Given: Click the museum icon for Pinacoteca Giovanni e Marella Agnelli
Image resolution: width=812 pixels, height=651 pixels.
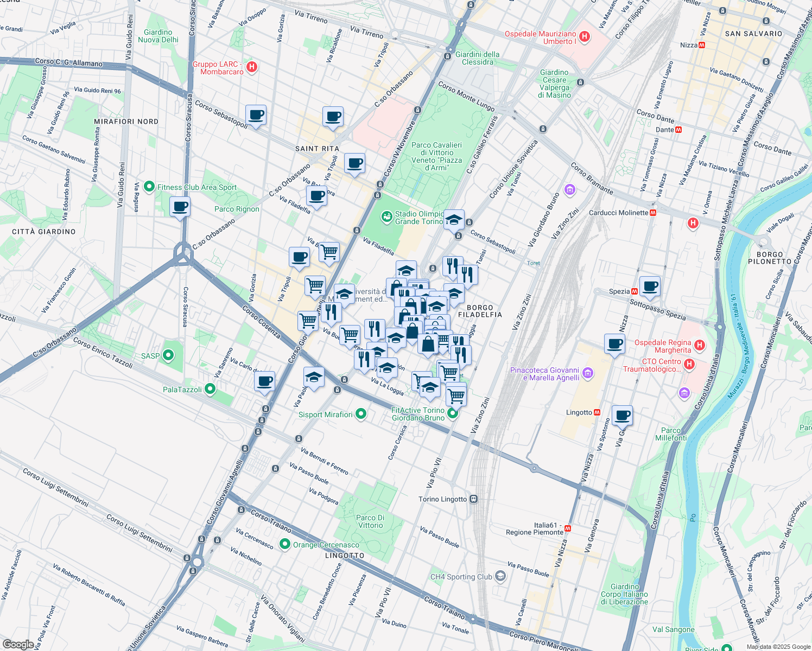Looking at the screenshot, I should 587,374.
